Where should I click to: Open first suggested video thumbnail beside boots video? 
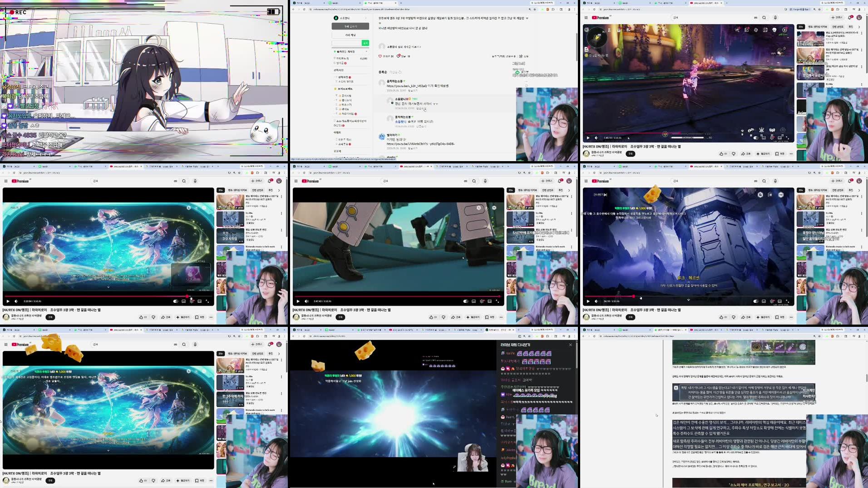pyautogui.click(x=520, y=202)
